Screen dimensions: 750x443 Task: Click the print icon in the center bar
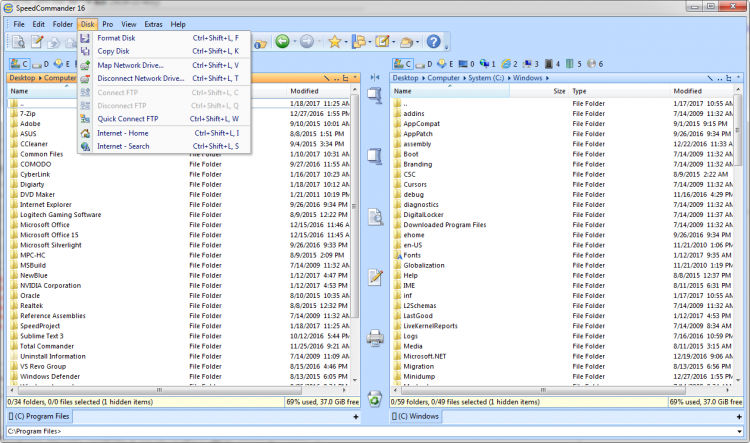[x=375, y=338]
